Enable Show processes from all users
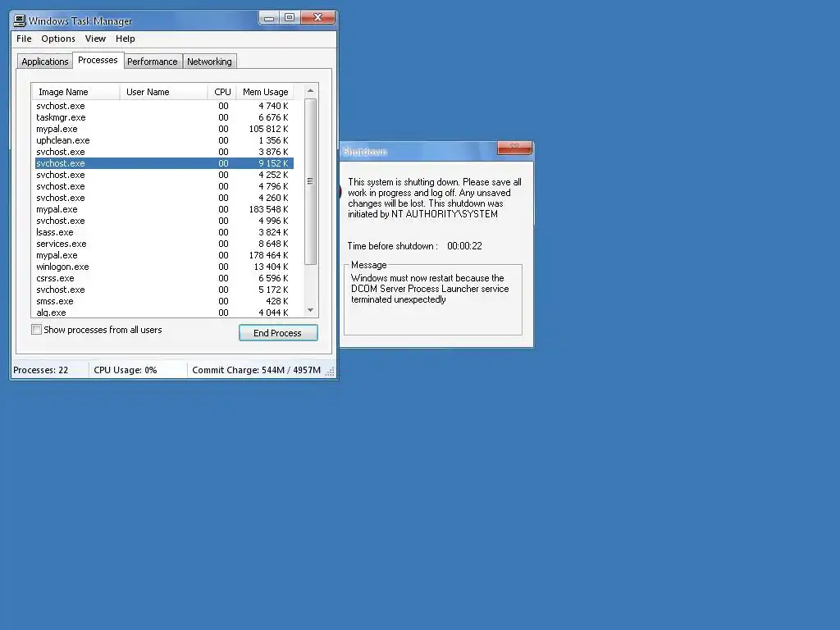This screenshot has width=840, height=630. coord(36,330)
